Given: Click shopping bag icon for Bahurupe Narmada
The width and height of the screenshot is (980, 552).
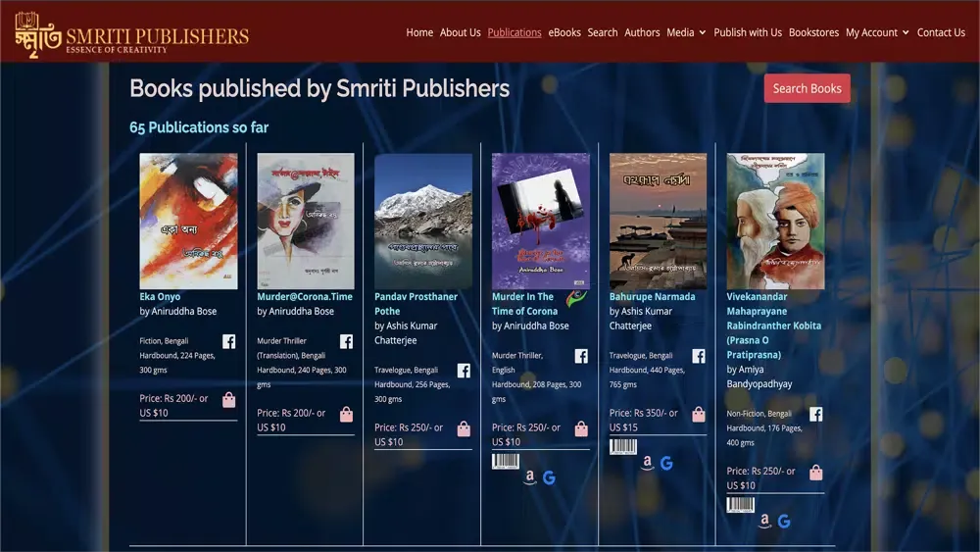Looking at the screenshot, I should [699, 414].
